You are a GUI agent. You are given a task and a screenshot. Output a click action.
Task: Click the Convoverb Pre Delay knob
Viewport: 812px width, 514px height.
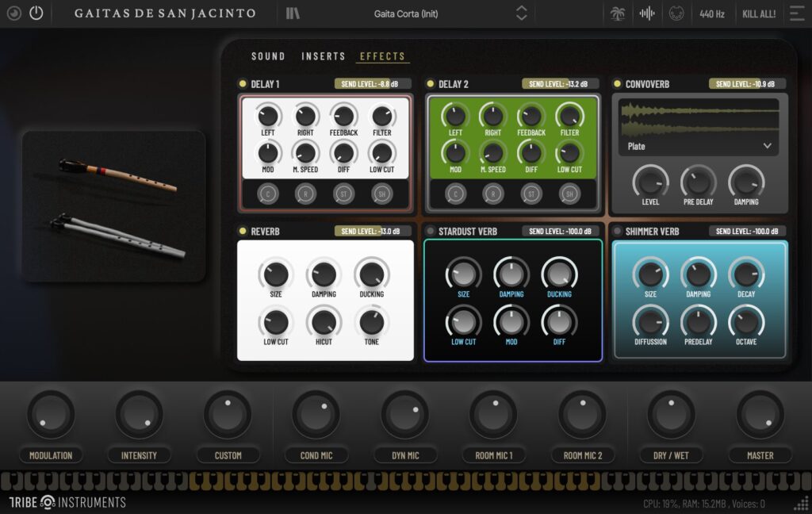pyautogui.click(x=698, y=182)
